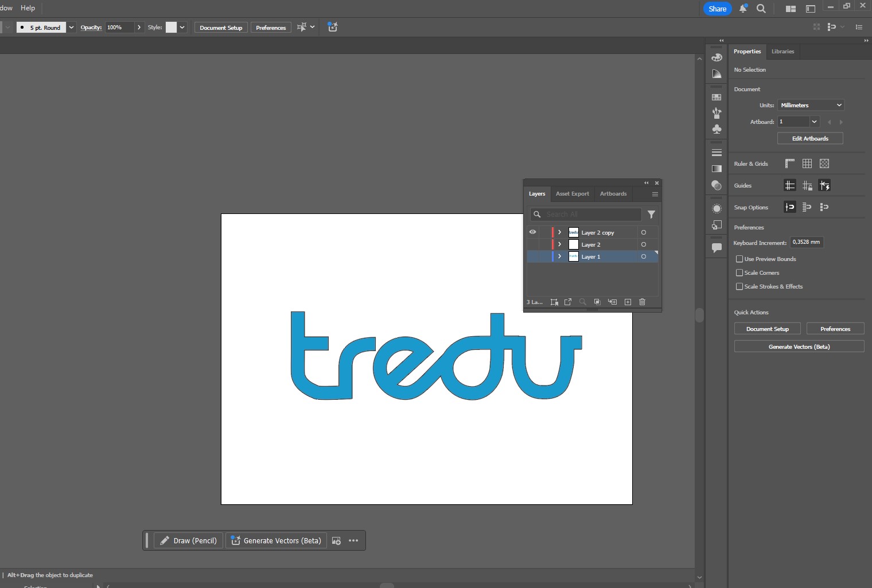Click Locate Object icon in Layers panel
Viewport: 872px width, 588px height.
point(582,302)
